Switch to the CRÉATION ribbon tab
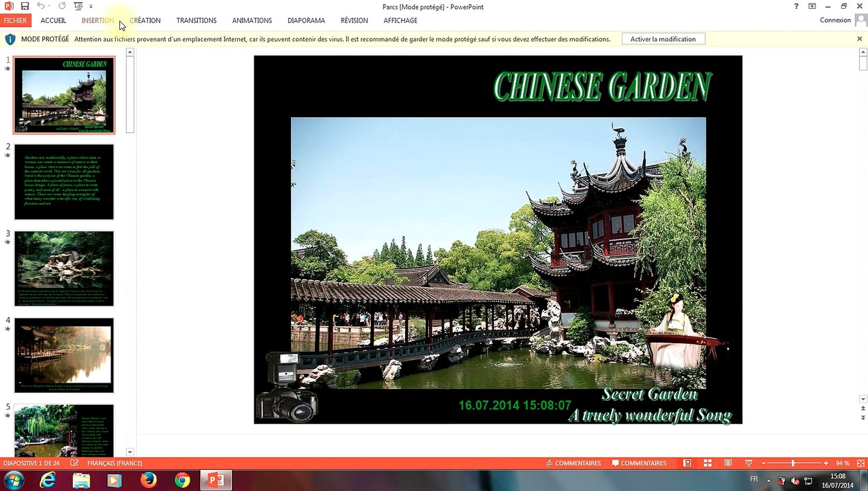This screenshot has height=491, width=868. point(145,20)
